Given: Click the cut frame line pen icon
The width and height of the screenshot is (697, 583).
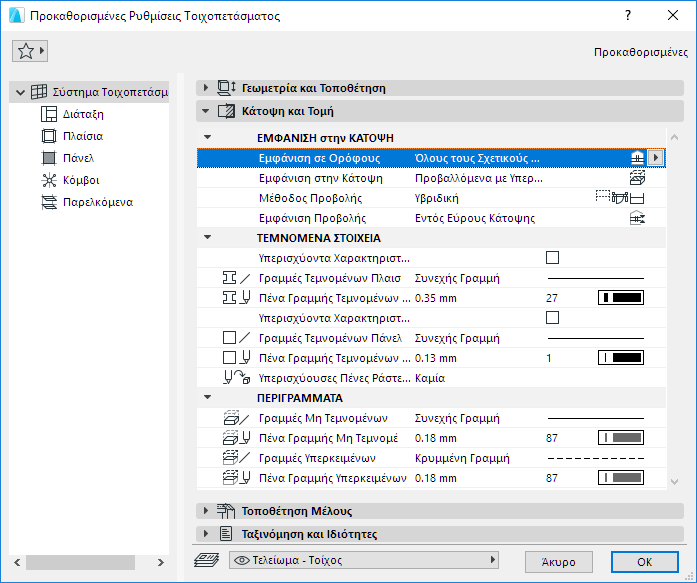Looking at the screenshot, I should (x=236, y=298).
